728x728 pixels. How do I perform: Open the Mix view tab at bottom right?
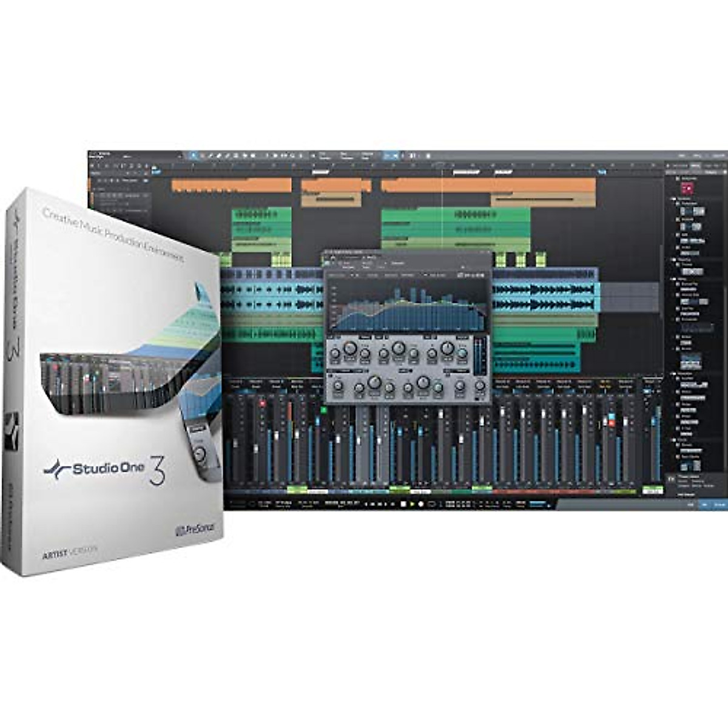tap(706, 504)
